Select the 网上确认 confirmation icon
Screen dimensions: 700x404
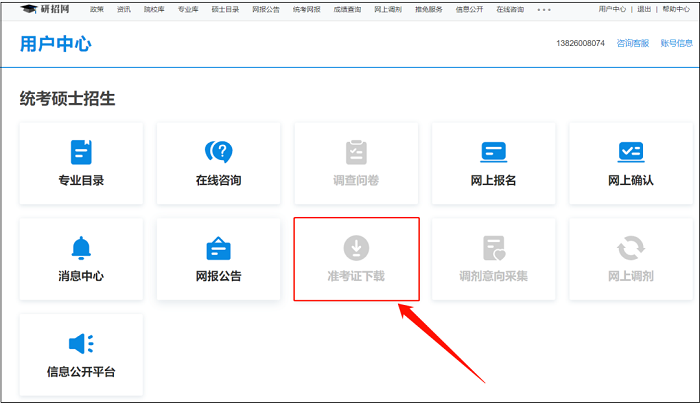tap(630, 152)
